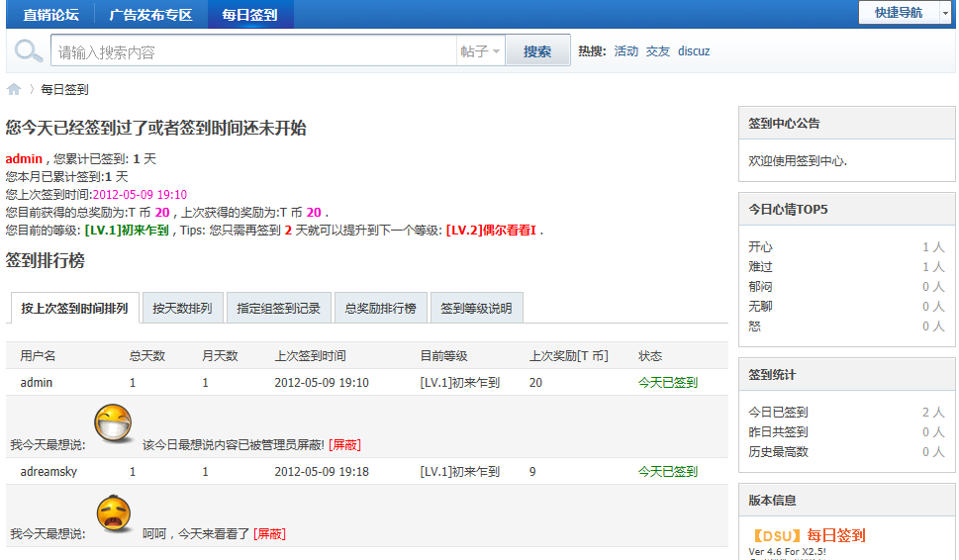Click 今天已签到 status in admin row
The image size is (959, 560).
tap(667, 383)
